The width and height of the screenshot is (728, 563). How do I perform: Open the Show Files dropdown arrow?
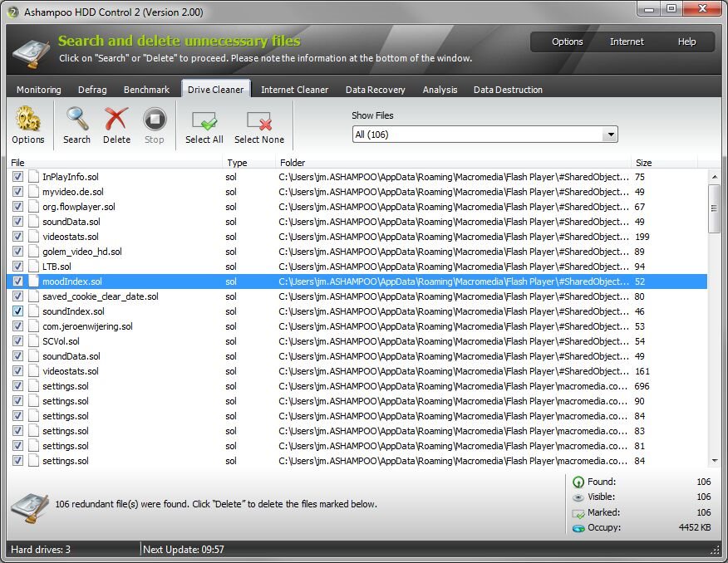point(610,135)
